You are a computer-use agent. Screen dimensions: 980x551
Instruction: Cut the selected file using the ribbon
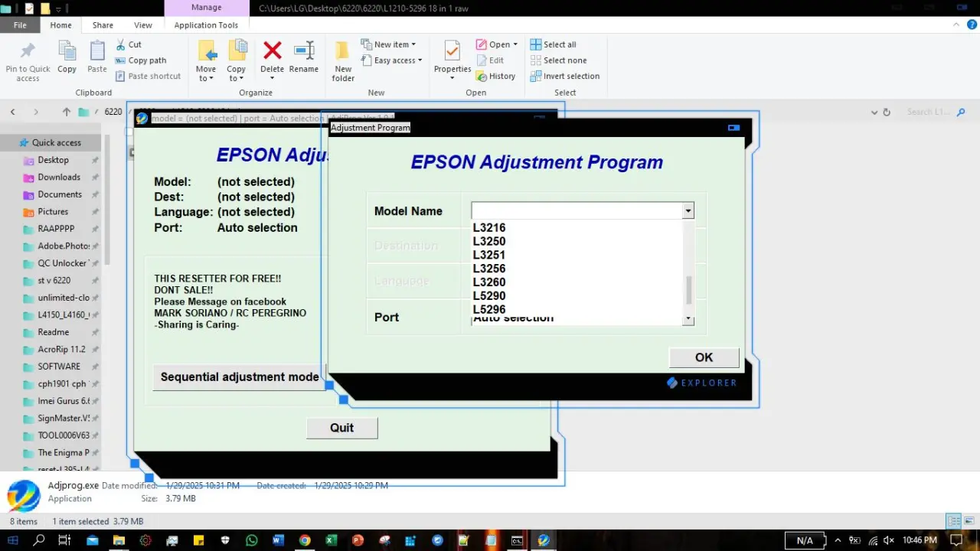129,44
